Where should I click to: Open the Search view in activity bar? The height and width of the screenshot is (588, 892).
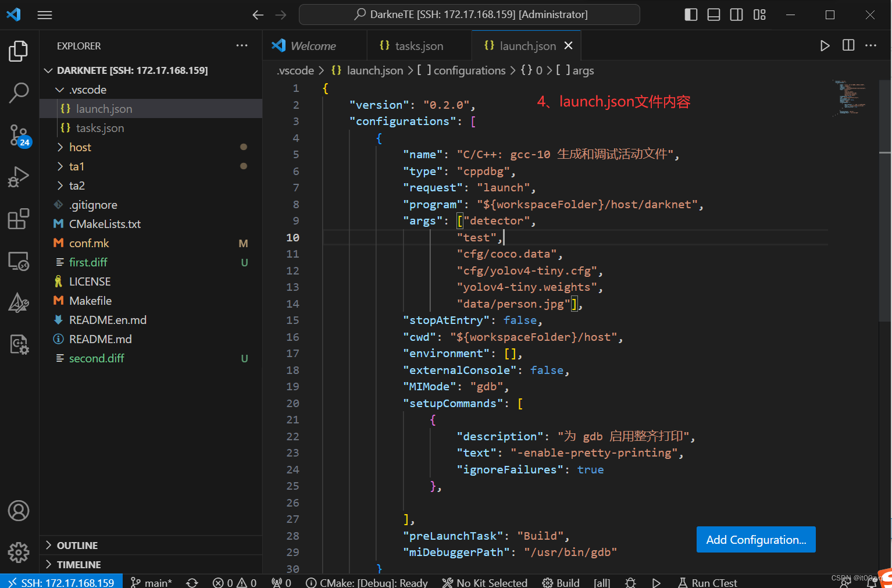click(19, 92)
